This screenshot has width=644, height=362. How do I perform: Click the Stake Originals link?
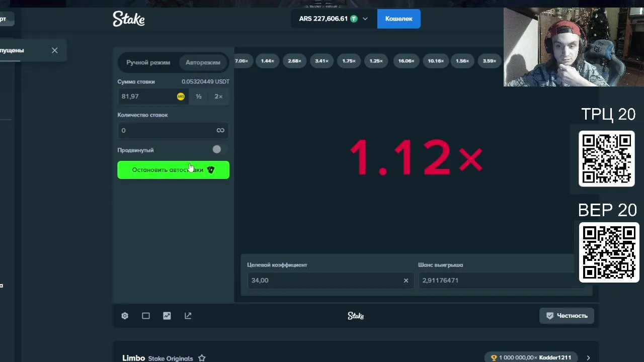(171, 358)
